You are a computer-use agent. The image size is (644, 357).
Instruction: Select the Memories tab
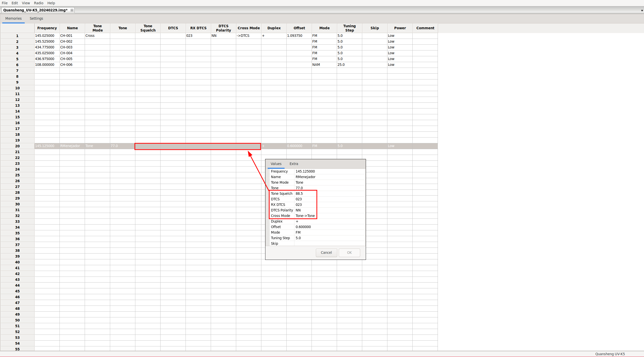click(13, 18)
